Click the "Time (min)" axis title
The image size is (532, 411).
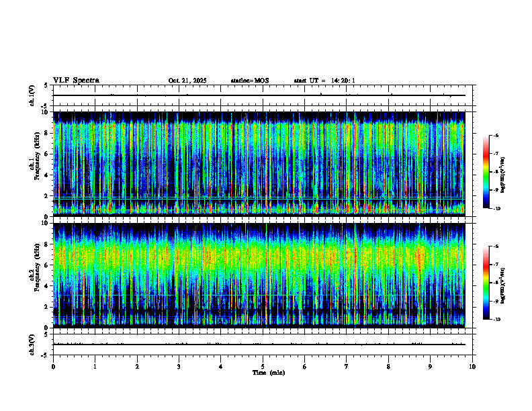(x=269, y=373)
